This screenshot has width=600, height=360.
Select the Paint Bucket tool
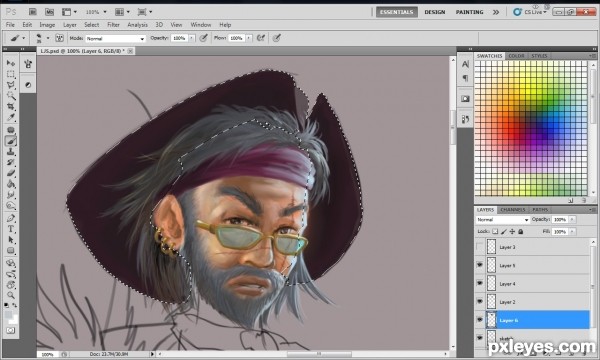pyautogui.click(x=11, y=184)
